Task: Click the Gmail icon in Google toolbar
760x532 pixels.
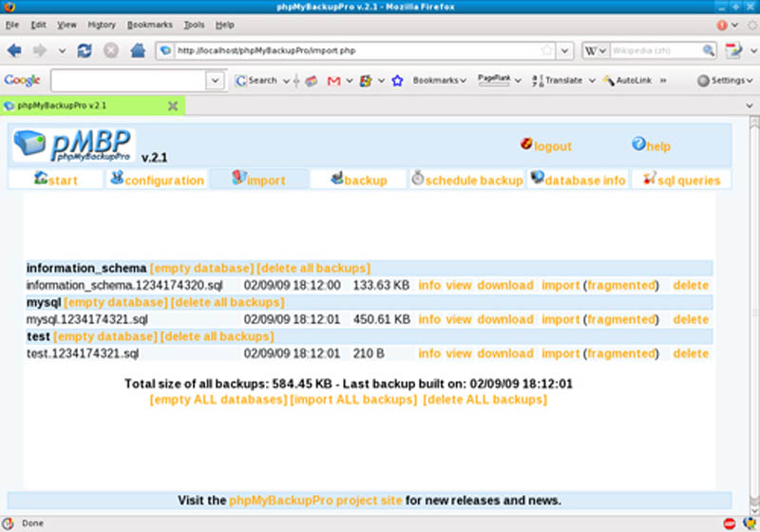Action: coord(334,81)
